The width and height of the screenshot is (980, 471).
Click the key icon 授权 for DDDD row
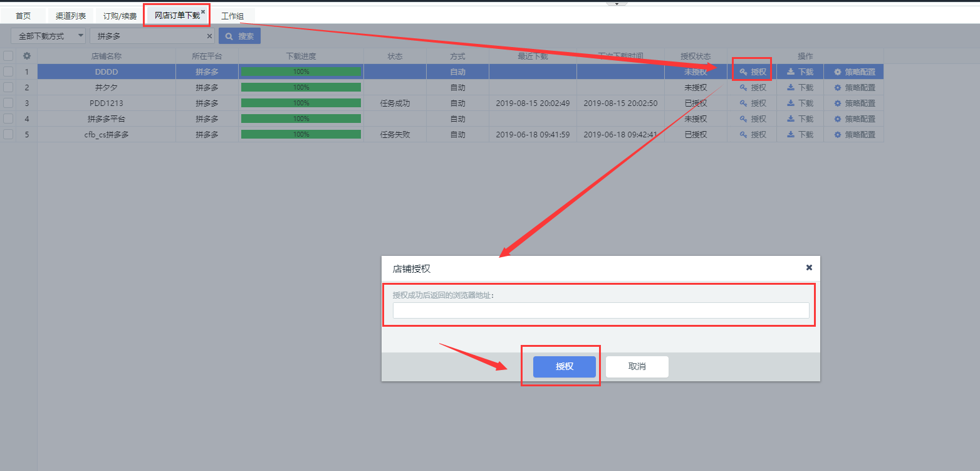click(x=753, y=72)
